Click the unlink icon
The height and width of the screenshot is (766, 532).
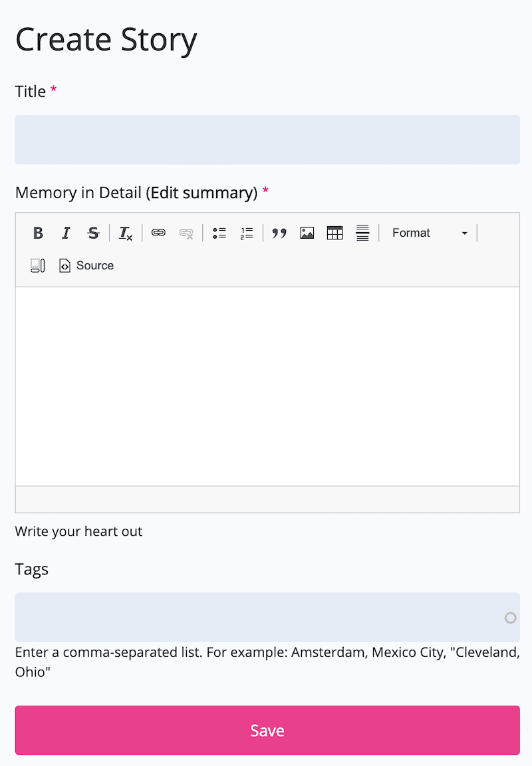186,233
